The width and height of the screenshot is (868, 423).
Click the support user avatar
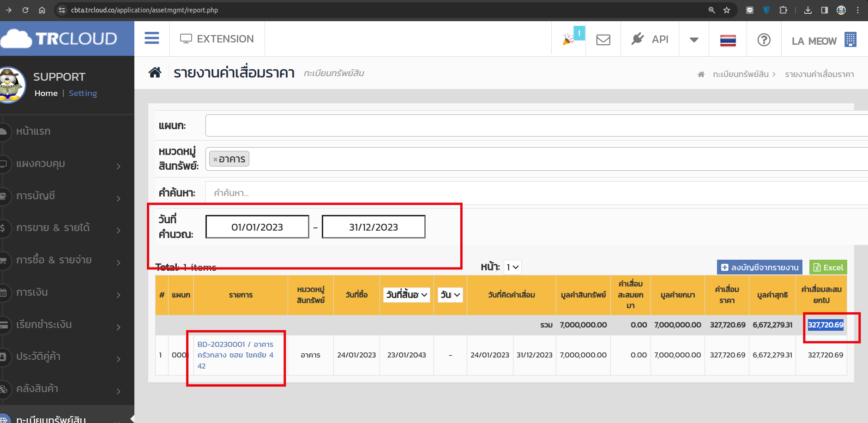10,85
